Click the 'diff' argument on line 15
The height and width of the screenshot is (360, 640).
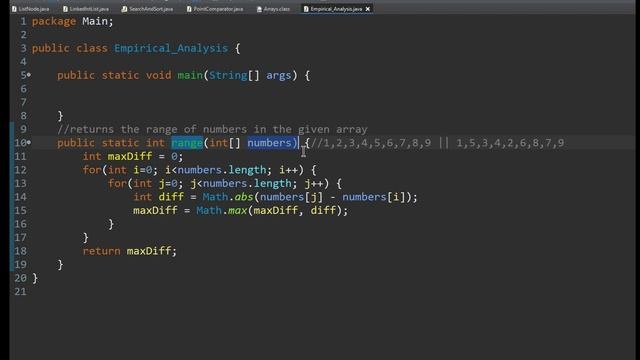(x=323, y=210)
